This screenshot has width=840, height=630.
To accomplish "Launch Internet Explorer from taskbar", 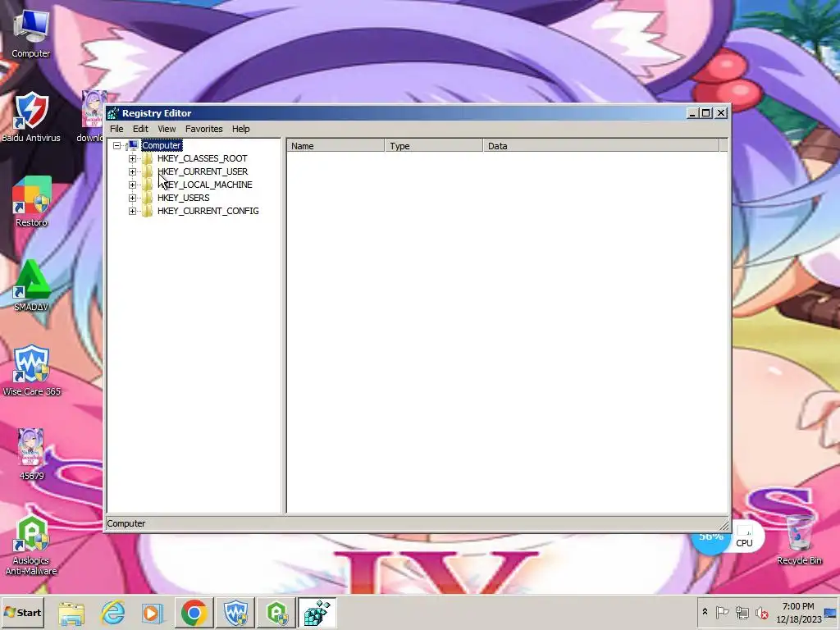I will pos(112,612).
